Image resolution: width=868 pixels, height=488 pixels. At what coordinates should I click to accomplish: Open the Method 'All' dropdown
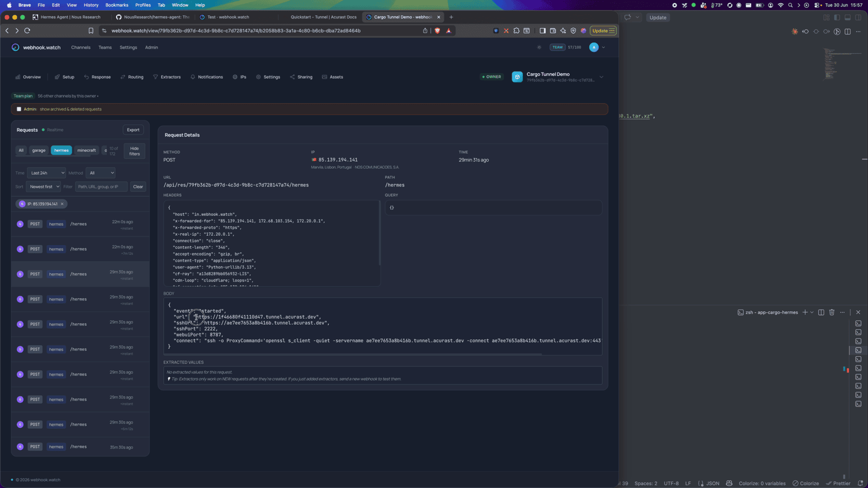(x=101, y=173)
